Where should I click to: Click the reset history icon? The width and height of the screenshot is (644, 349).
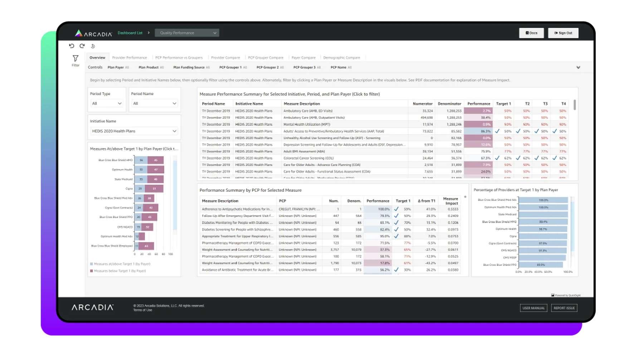tap(93, 46)
